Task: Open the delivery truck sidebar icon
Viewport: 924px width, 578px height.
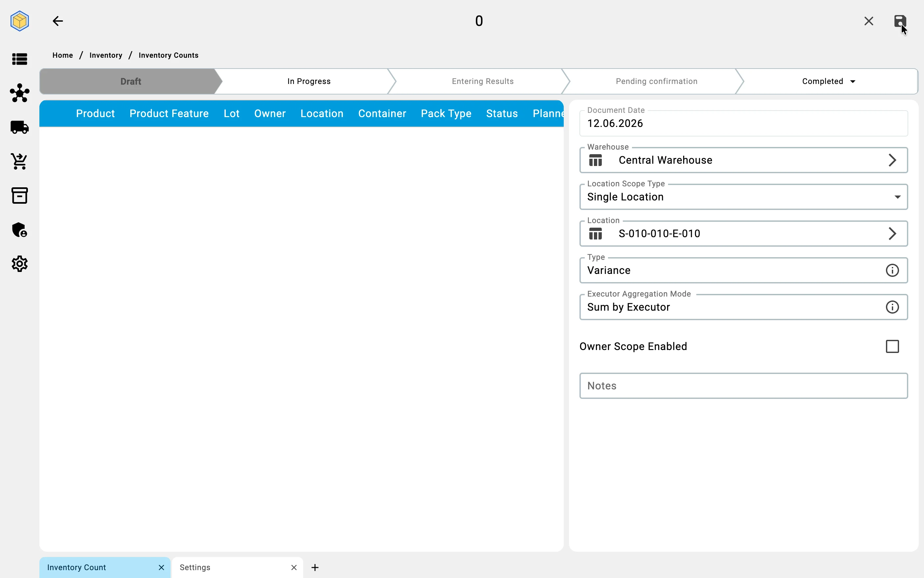Action: click(19, 127)
